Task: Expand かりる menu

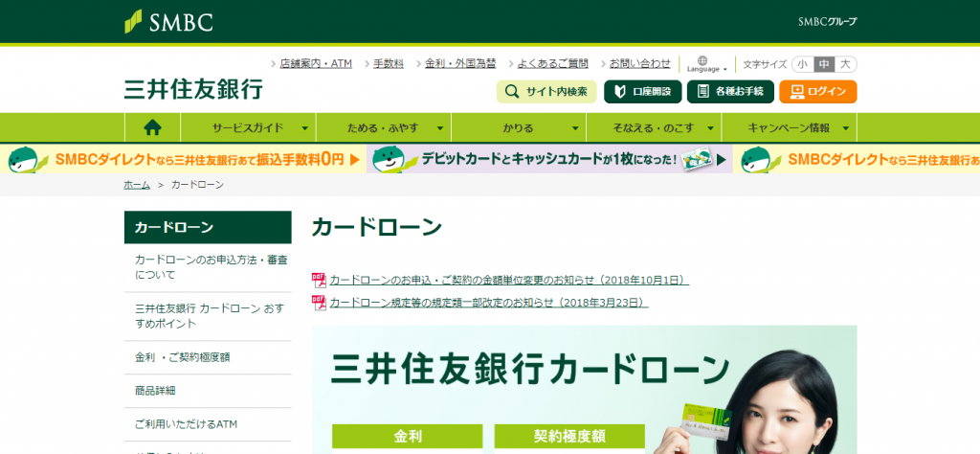Action: click(519, 127)
